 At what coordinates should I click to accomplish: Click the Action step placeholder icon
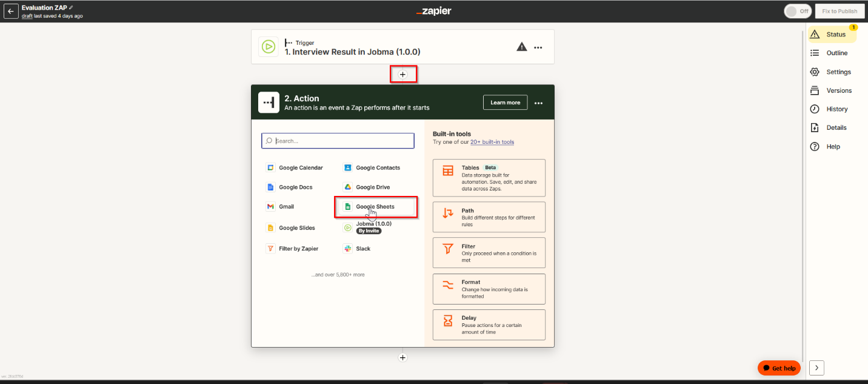[269, 103]
